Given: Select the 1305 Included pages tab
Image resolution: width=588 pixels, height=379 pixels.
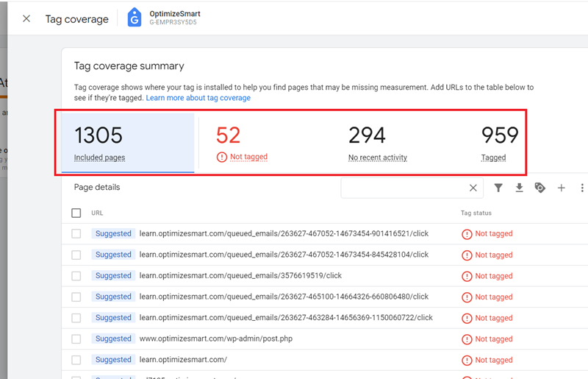Looking at the screenshot, I should point(128,143).
